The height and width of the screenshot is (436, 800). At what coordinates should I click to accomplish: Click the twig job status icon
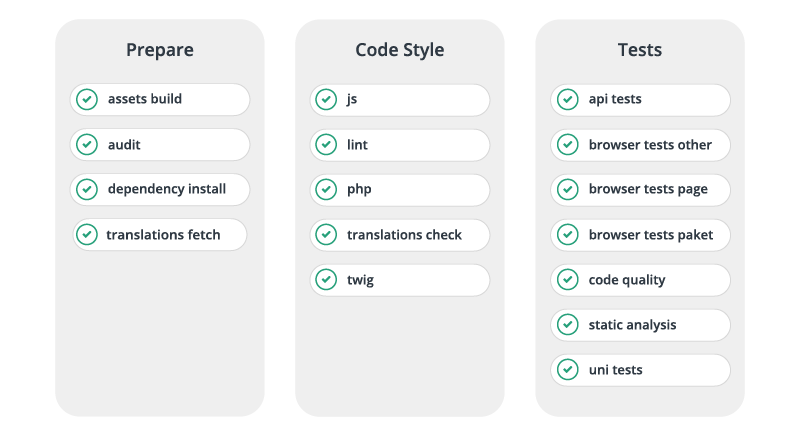[x=326, y=279]
